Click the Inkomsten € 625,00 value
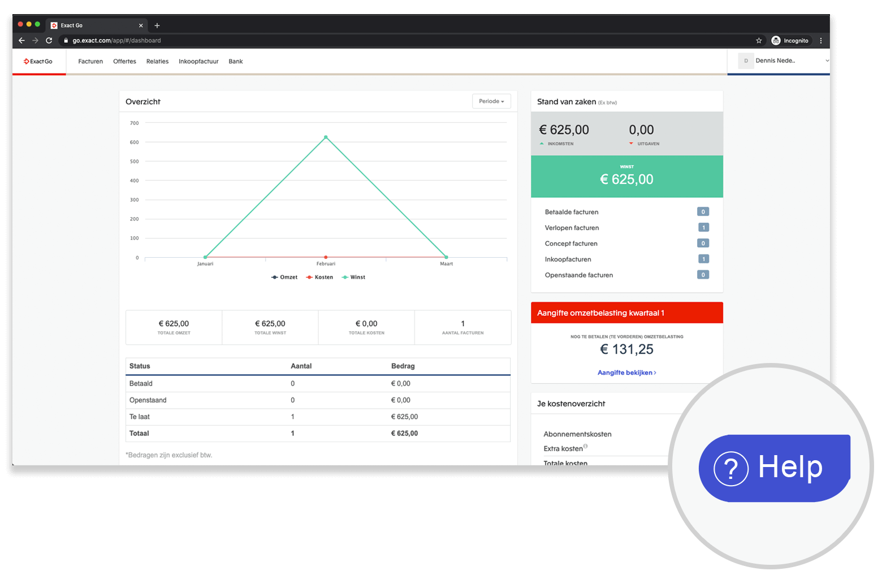 tap(564, 130)
